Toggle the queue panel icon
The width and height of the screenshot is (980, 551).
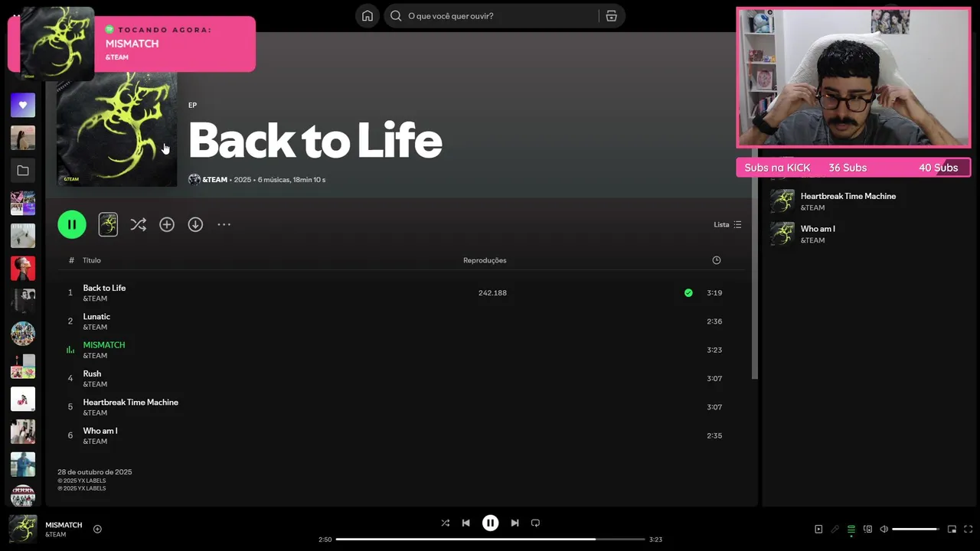tap(851, 529)
